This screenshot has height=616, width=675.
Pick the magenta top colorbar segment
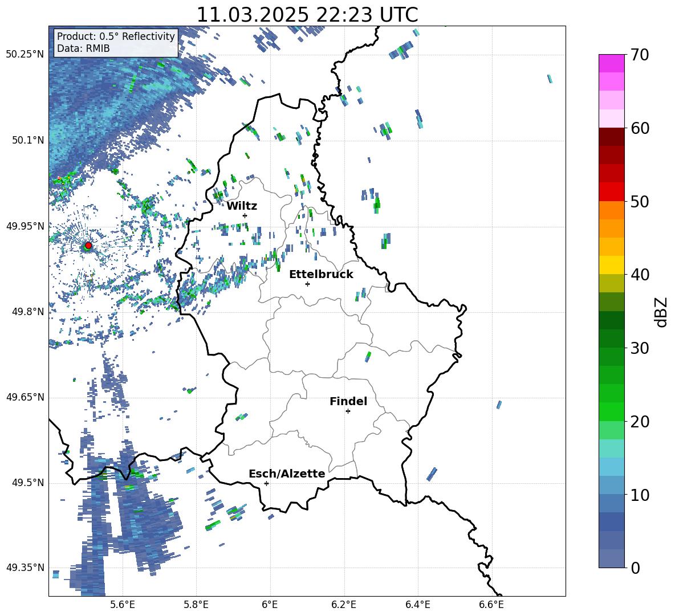coord(612,63)
